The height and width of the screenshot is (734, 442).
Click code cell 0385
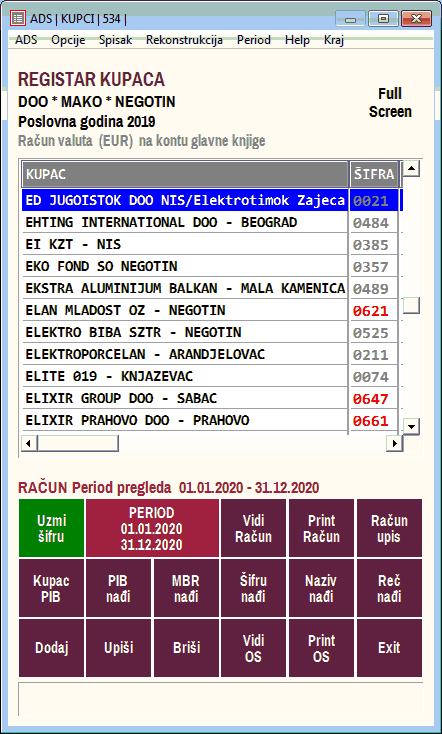374,244
